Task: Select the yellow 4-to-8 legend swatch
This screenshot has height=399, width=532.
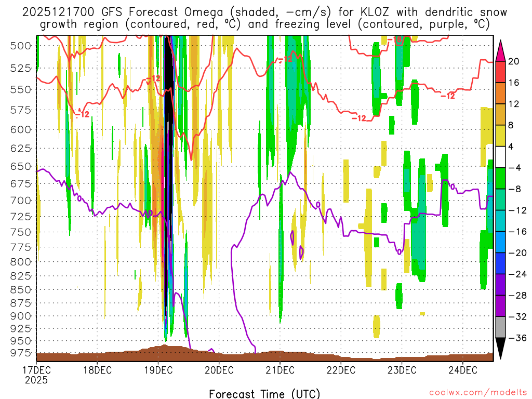Action: (x=500, y=136)
